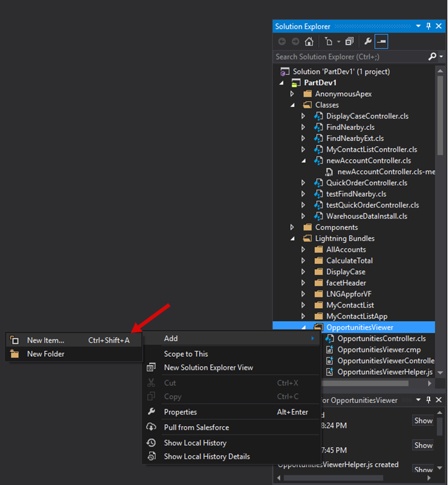This screenshot has height=485, width=448.
Task: Toggle auto-hide pin of Solution Explorer
Action: [429, 26]
